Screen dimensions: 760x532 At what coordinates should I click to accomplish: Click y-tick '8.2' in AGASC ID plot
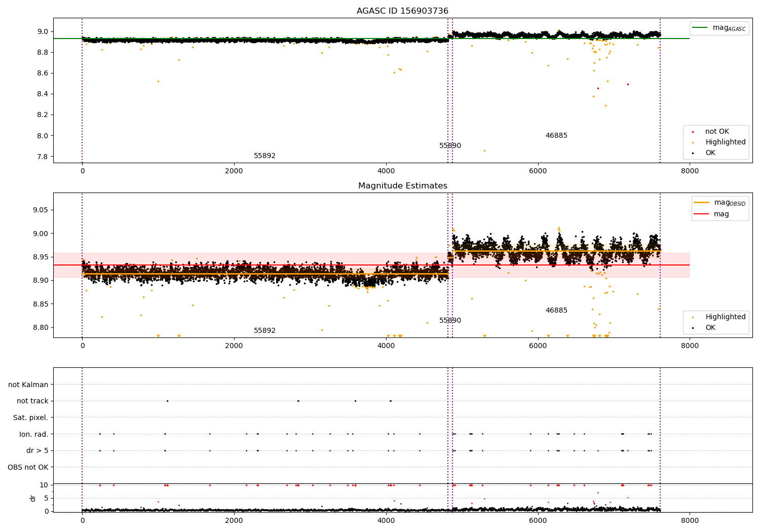click(x=43, y=115)
